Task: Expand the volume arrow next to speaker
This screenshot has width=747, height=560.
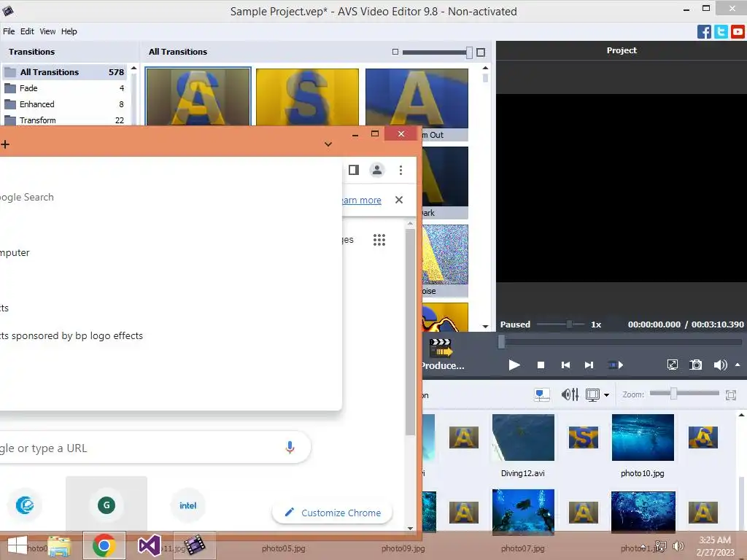Action: click(738, 365)
